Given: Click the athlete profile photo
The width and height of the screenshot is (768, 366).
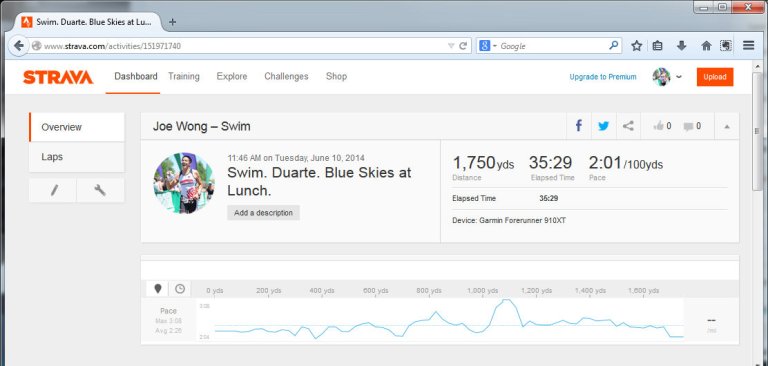Looking at the screenshot, I should [x=184, y=183].
